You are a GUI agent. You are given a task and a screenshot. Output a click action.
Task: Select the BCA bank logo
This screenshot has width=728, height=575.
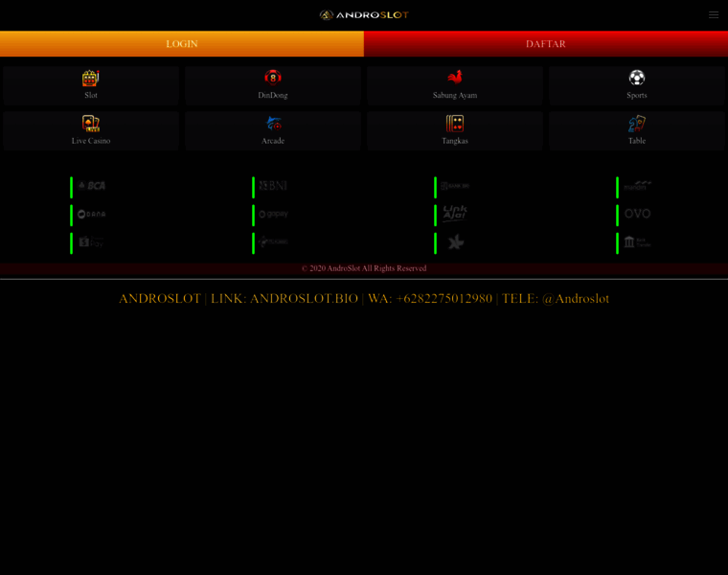point(92,186)
